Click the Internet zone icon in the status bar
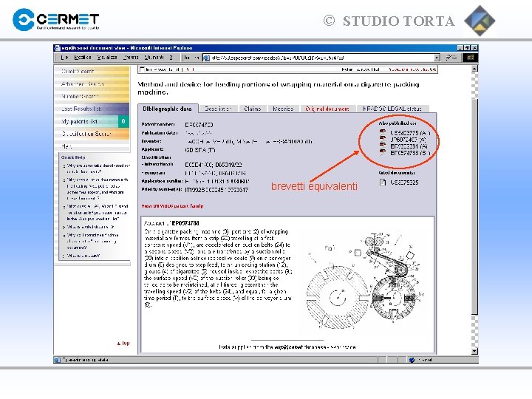This screenshot has height=399, width=532. click(x=412, y=360)
